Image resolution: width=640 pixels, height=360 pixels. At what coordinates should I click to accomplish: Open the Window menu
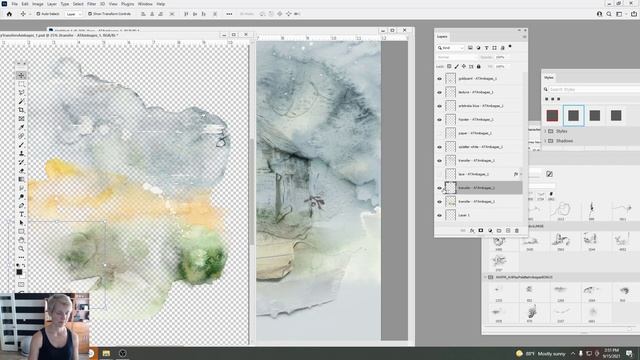(x=145, y=4)
